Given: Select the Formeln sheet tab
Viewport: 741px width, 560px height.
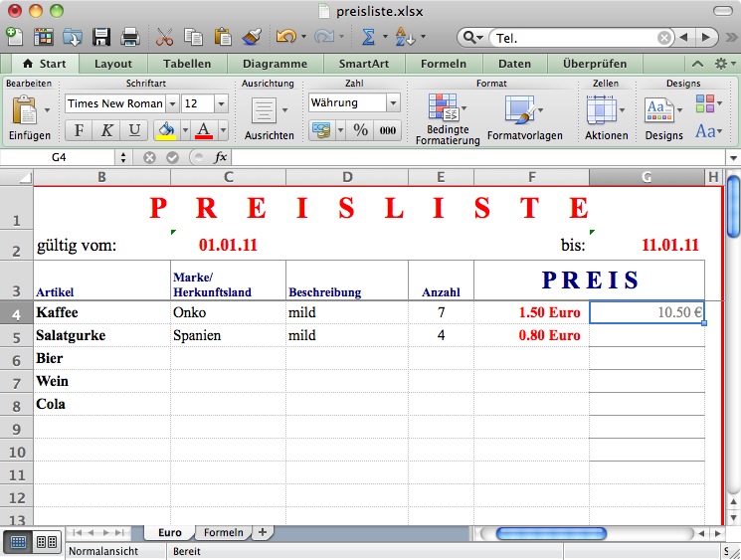Looking at the screenshot, I should point(223,533).
